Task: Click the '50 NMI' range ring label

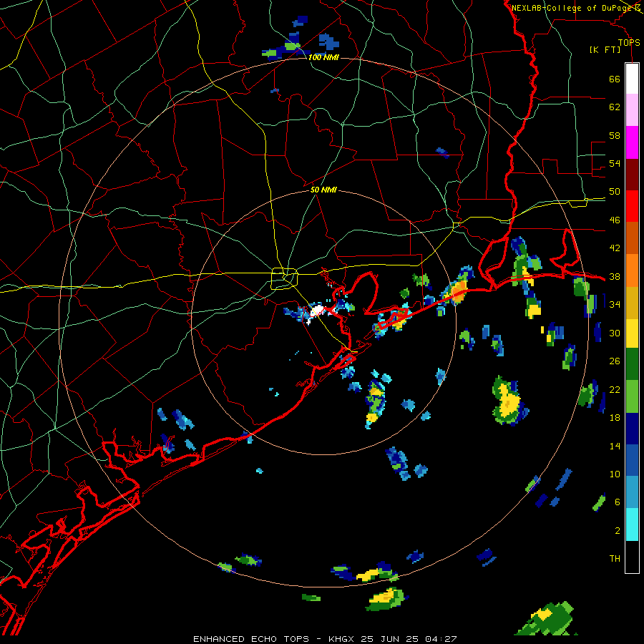Action: (x=323, y=190)
